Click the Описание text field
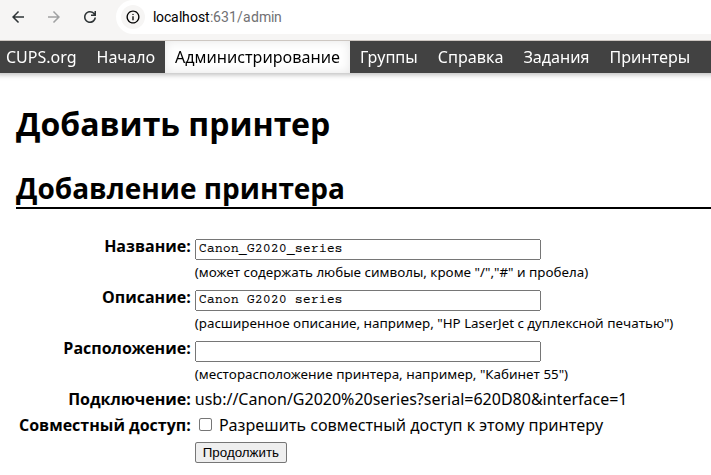Screen dimensions: 711x475 367,300
